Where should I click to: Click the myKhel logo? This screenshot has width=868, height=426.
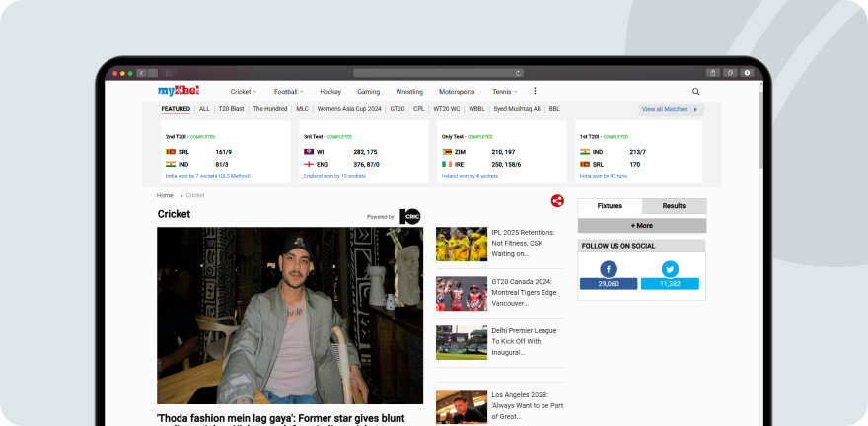pos(179,91)
